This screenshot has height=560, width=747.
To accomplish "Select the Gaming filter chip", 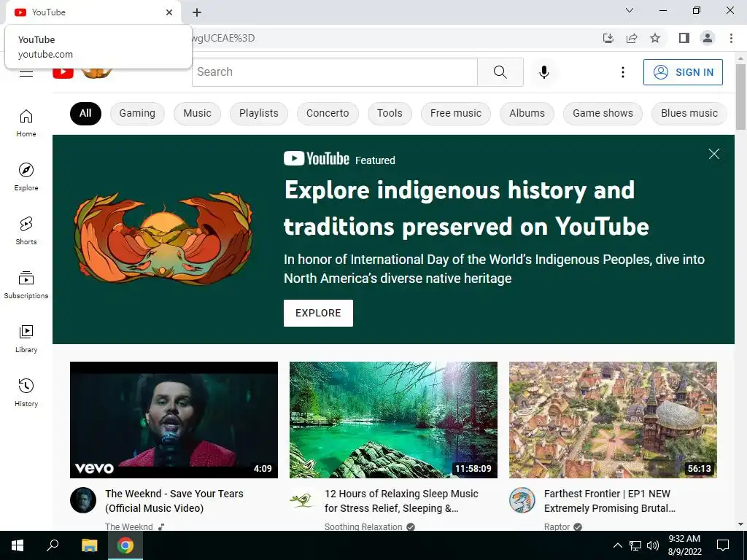I will 137,113.
